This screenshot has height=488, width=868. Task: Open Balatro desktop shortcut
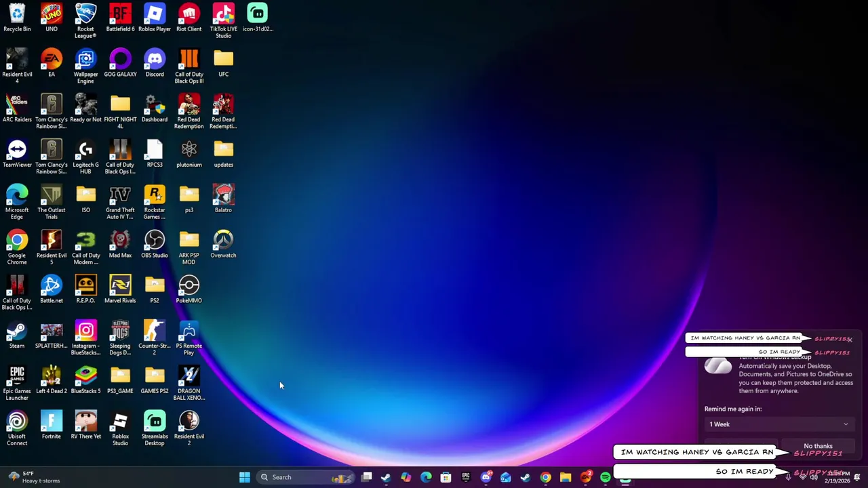tap(223, 199)
